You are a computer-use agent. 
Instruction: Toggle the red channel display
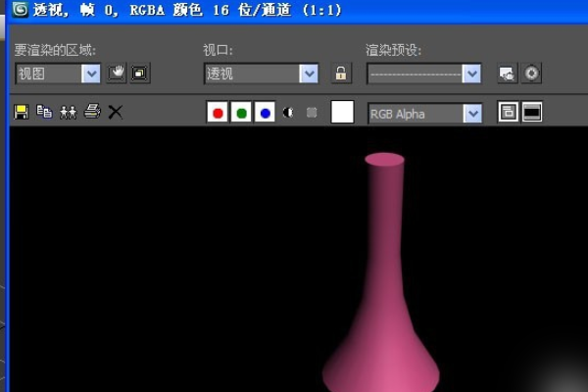pos(218,112)
